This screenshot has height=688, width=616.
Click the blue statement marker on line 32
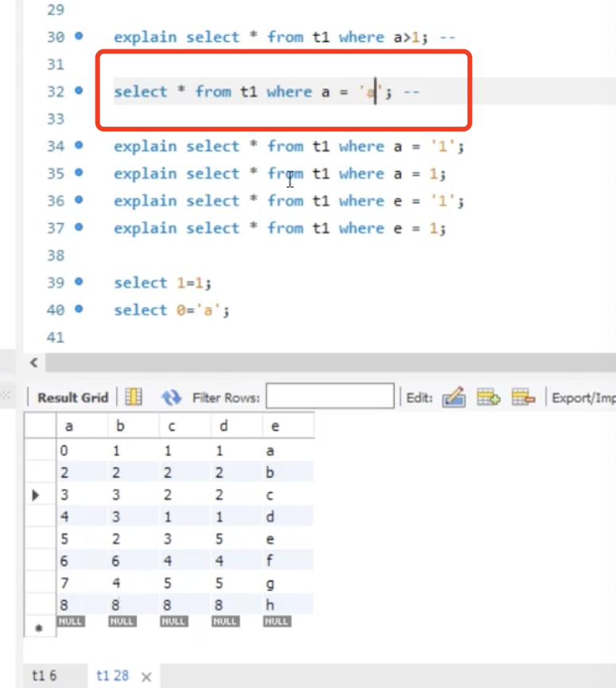pos(78,91)
